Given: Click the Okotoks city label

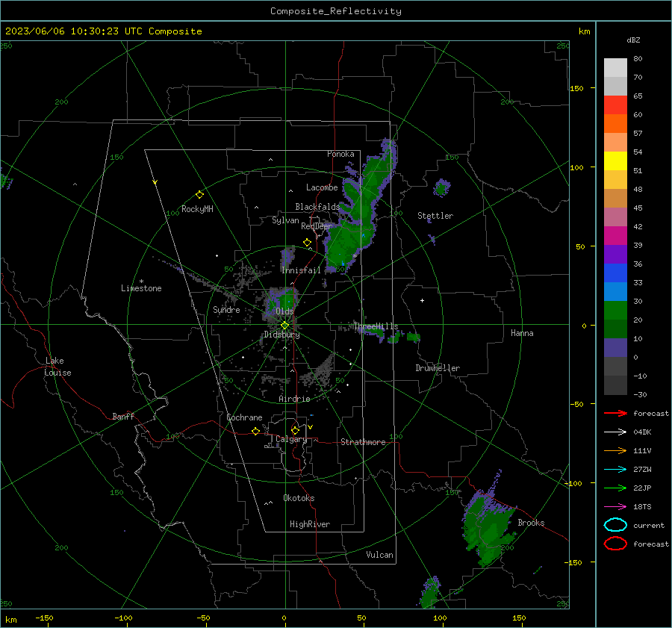Looking at the screenshot, I should pyautogui.click(x=299, y=498).
